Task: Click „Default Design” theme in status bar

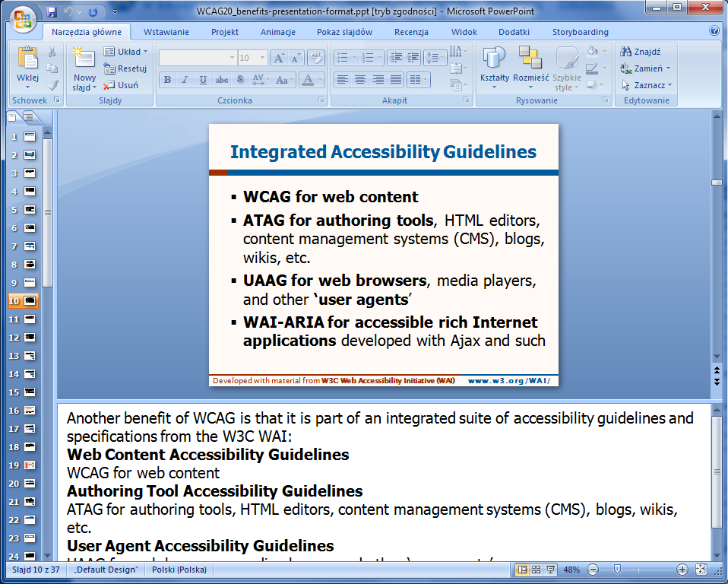Action: (106, 570)
